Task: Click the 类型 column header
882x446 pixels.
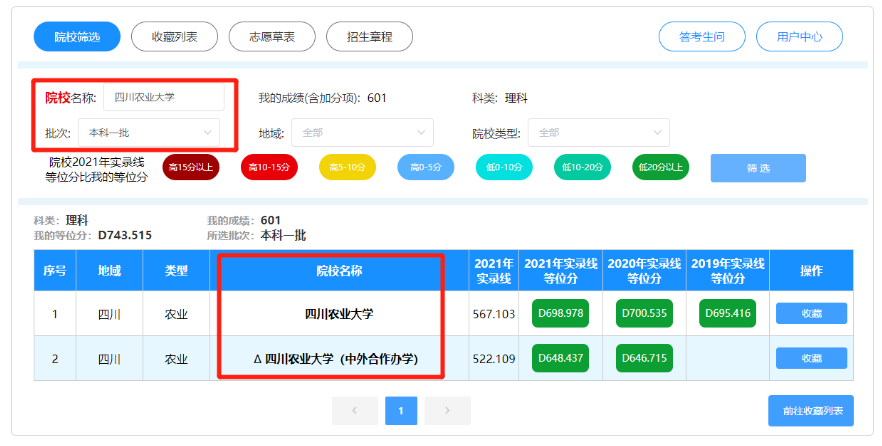Action: point(176,271)
